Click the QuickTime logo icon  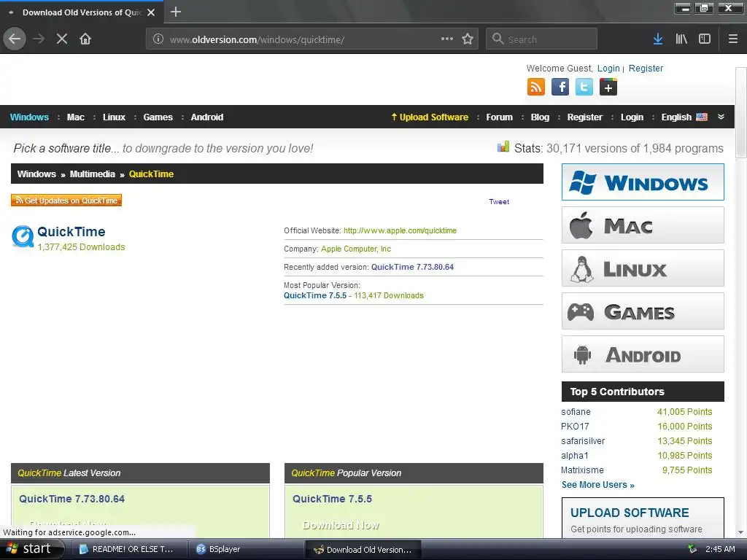(x=23, y=236)
